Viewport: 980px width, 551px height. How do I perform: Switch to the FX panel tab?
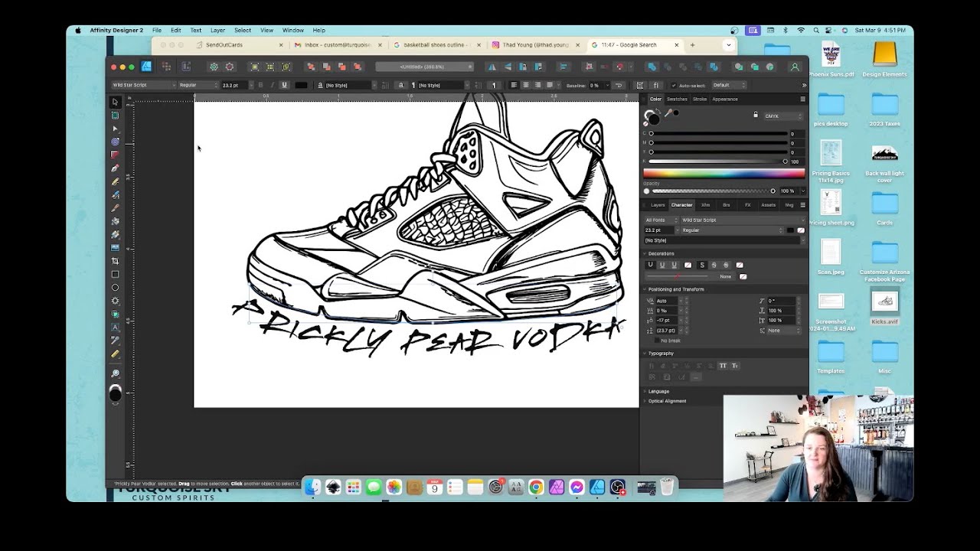[x=748, y=204]
